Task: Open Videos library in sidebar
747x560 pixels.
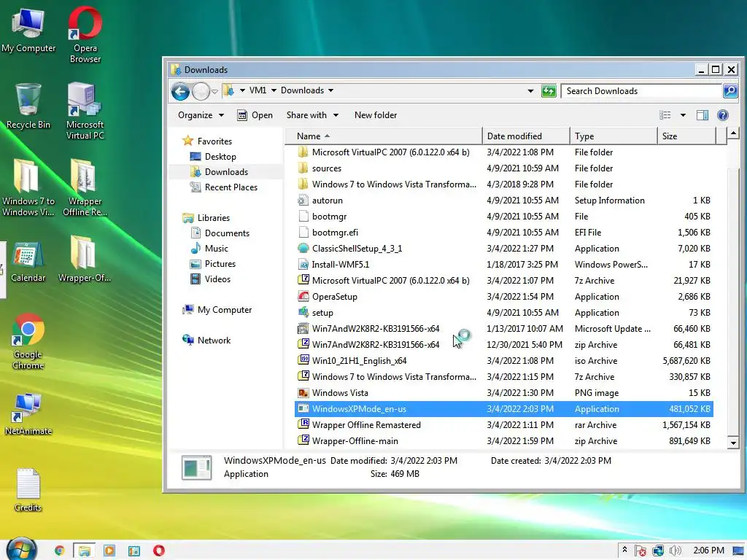Action: pyautogui.click(x=210, y=279)
